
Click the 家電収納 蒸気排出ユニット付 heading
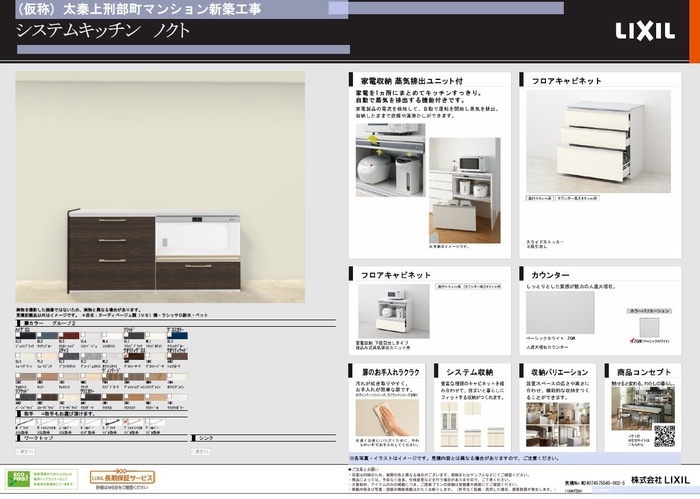(412, 81)
